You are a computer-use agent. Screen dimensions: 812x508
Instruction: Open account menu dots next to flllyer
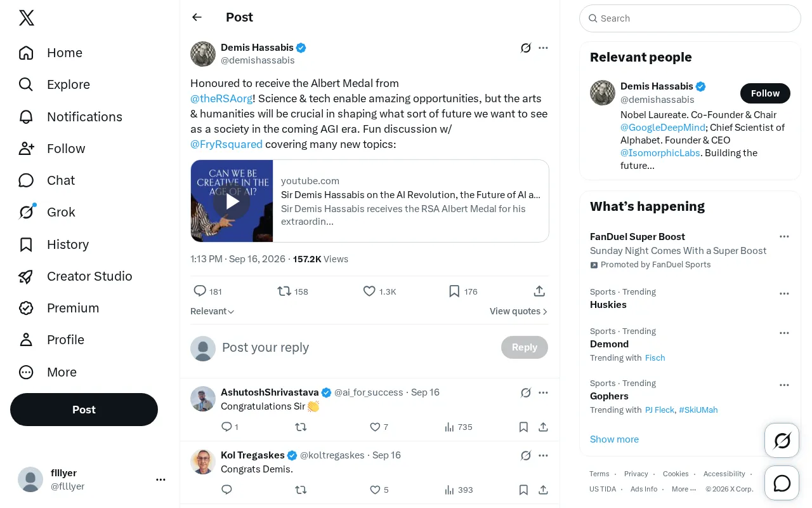[160, 479]
